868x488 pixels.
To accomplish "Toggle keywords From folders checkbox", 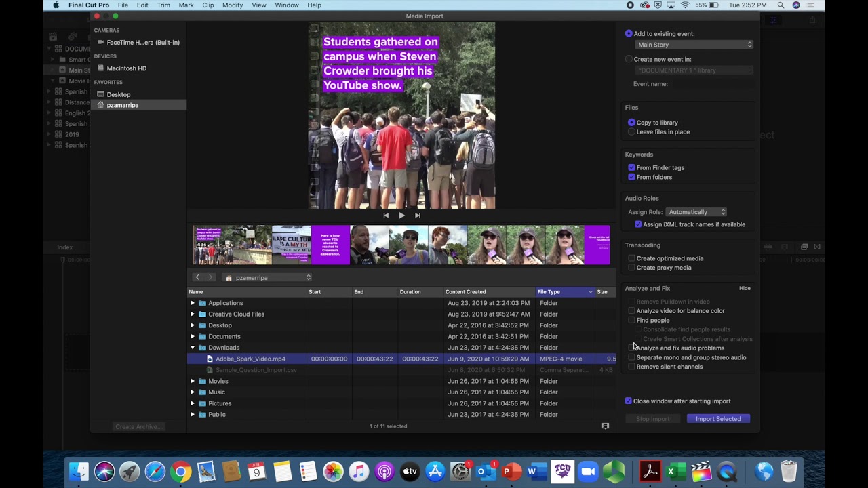I will 631,177.
